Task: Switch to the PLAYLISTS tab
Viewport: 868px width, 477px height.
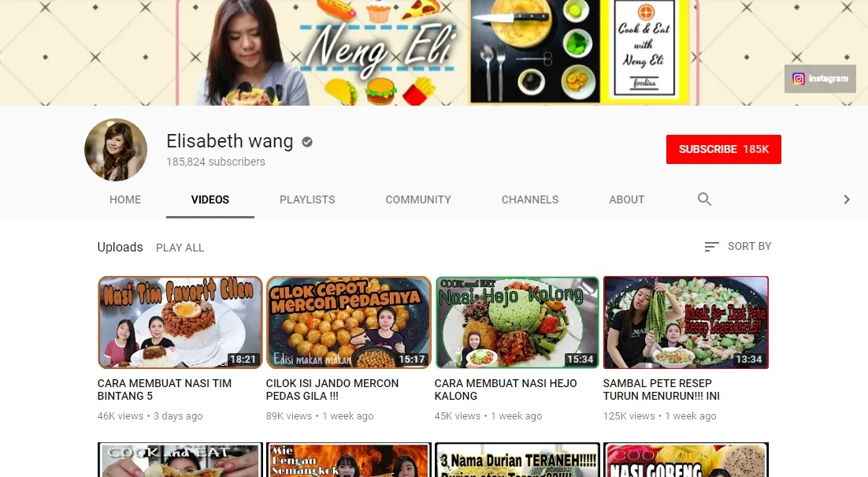Action: (307, 199)
